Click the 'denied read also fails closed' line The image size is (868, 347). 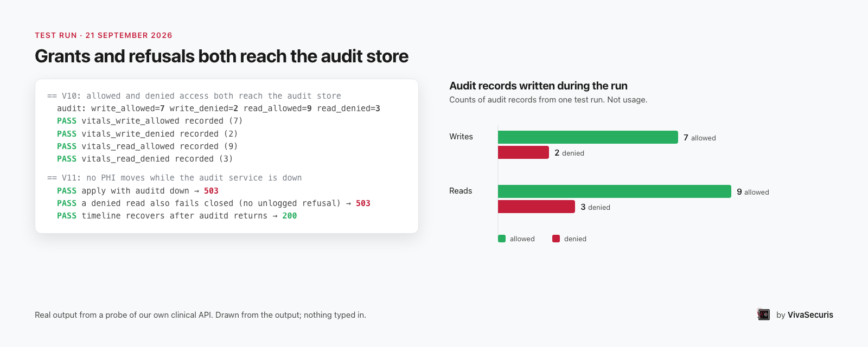coord(214,203)
